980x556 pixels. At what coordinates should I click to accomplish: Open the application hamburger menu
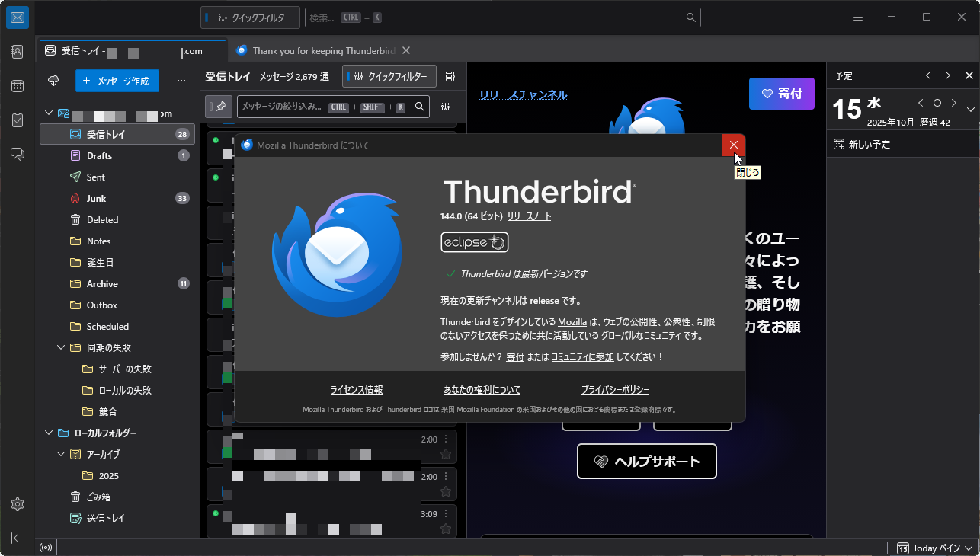(858, 17)
